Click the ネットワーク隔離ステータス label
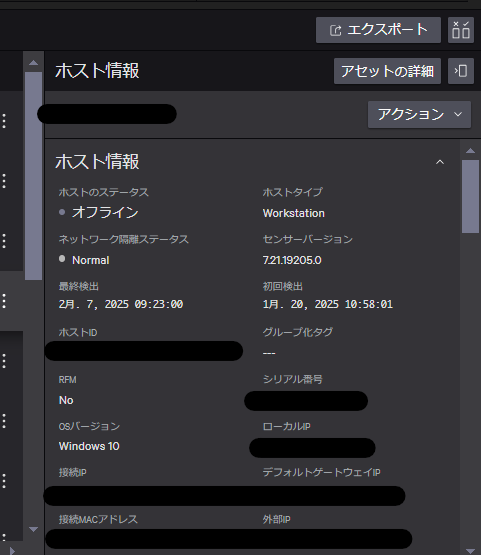 point(124,239)
